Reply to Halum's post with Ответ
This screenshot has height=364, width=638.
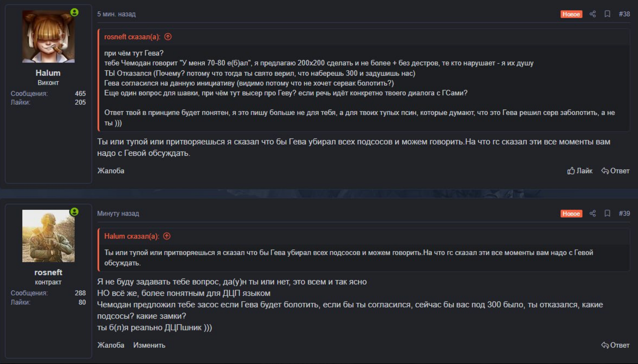click(x=615, y=171)
